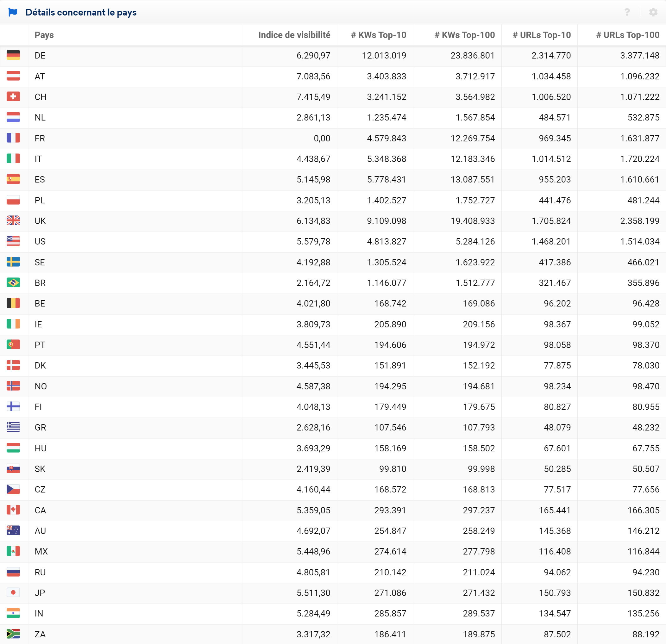The height and width of the screenshot is (644, 666).
Task: Select the UK country code
Action: coord(40,221)
